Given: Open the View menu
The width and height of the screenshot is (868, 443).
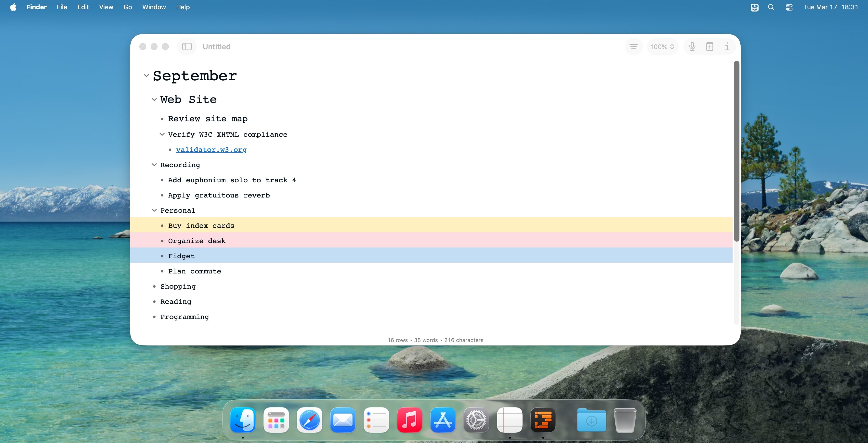Looking at the screenshot, I should (106, 7).
